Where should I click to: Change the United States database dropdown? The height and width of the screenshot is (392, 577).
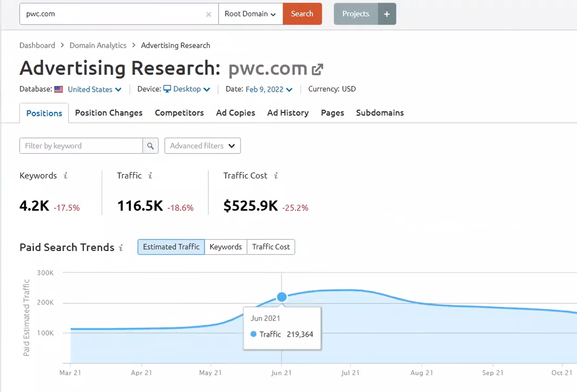click(94, 89)
